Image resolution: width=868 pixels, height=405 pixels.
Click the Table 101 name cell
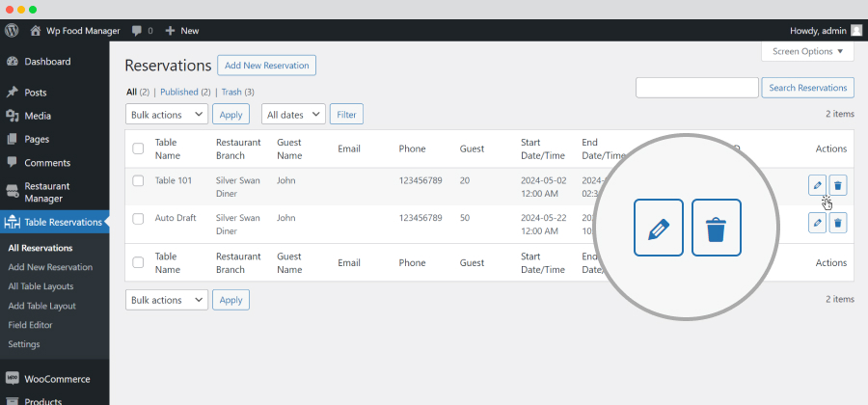click(x=174, y=180)
